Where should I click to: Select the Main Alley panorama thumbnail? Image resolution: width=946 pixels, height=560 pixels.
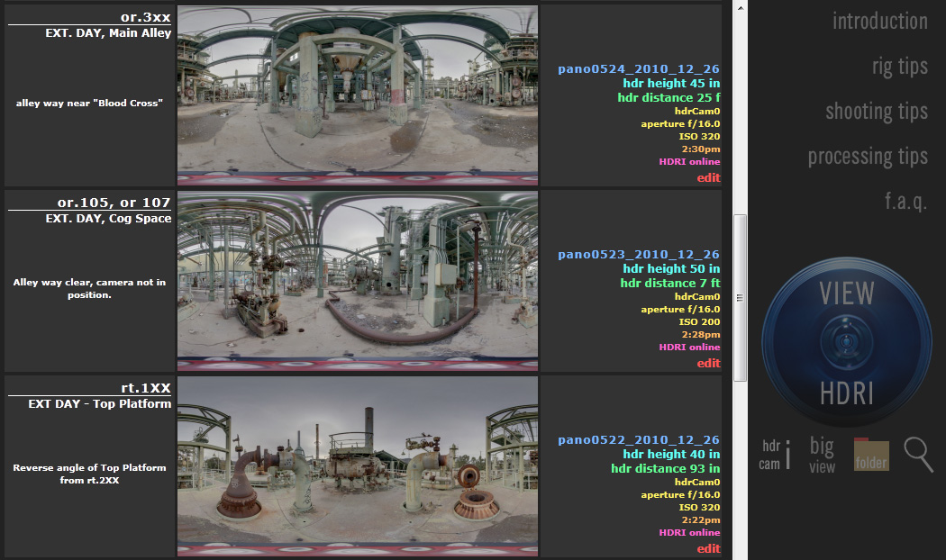(x=357, y=95)
